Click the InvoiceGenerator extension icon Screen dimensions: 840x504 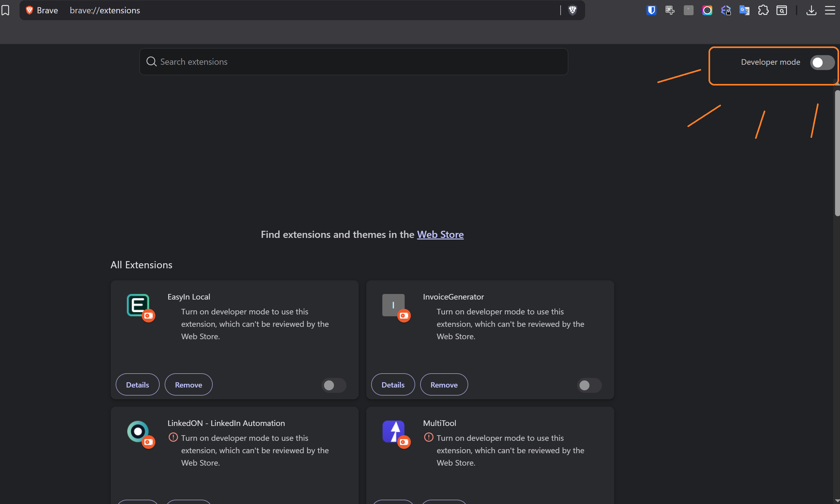coord(393,305)
